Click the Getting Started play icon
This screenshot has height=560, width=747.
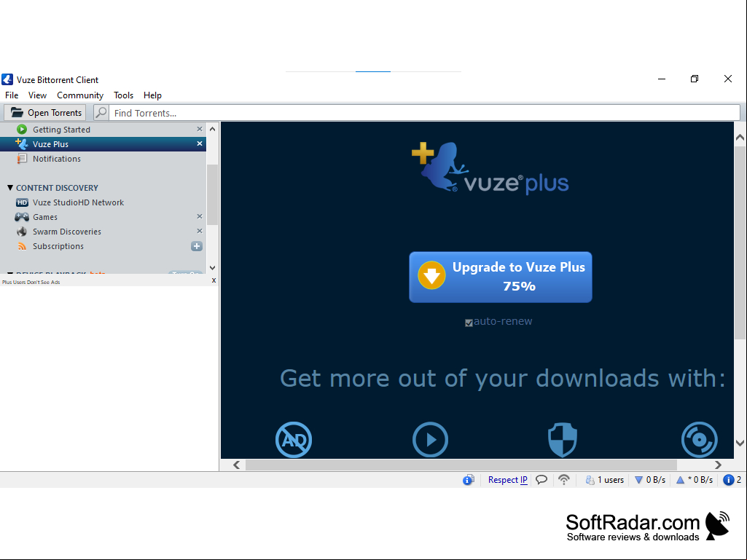coord(22,130)
